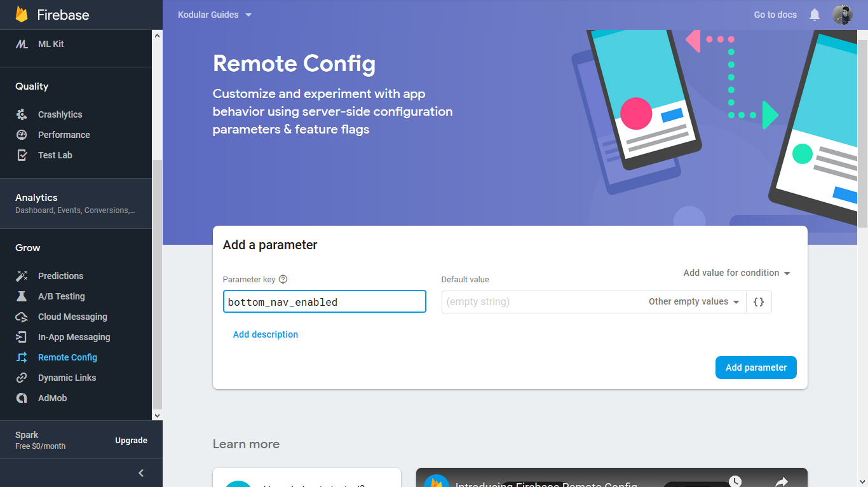Click the Crashlytics icon in sidebar
The image size is (868, 487).
(22, 114)
